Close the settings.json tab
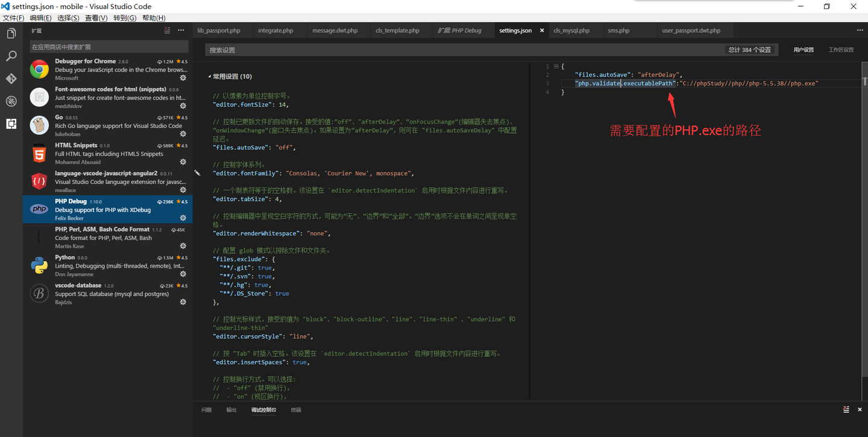The image size is (868, 437). (542, 30)
